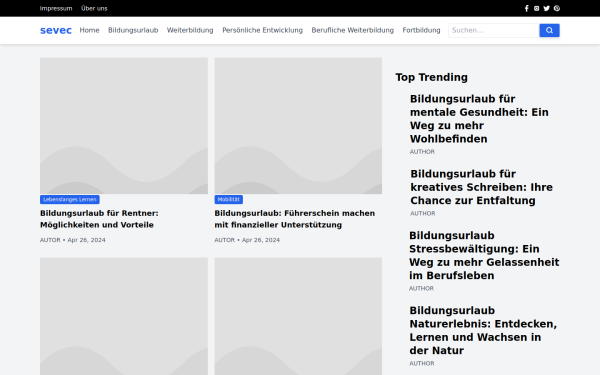Click image above the Rentner article
This screenshot has width=600, height=375.
click(124, 126)
